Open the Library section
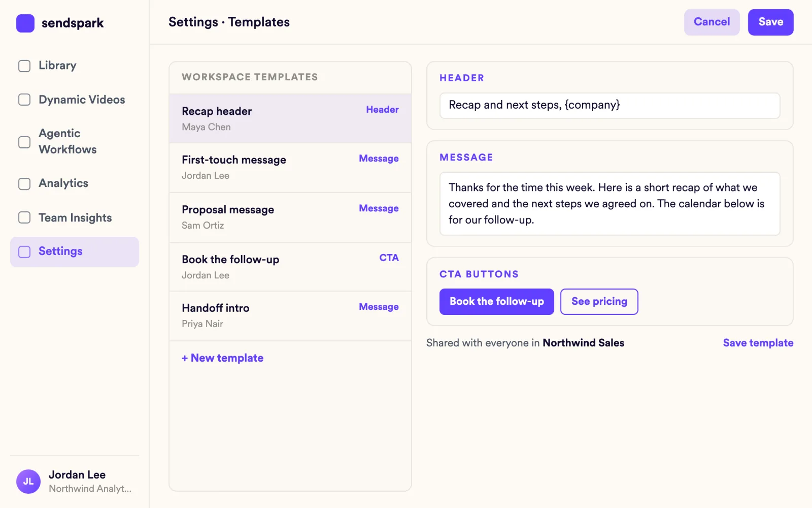The height and width of the screenshot is (508, 812). point(75,66)
